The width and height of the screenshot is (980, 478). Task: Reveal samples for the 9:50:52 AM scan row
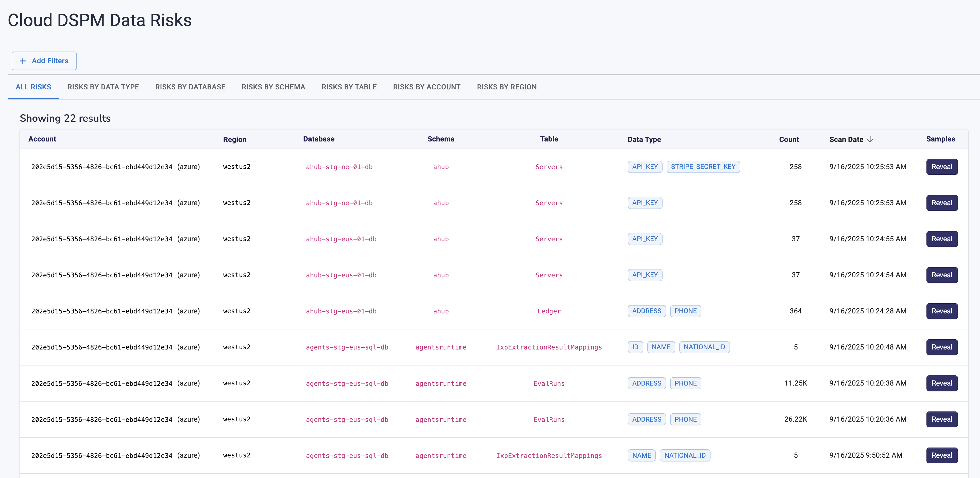pos(942,455)
